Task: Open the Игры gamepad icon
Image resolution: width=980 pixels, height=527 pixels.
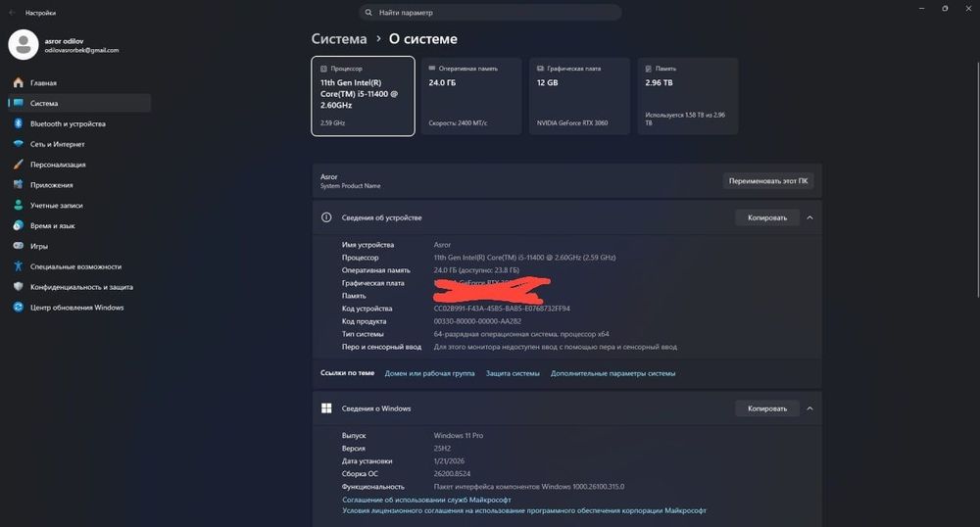Action: (18, 246)
